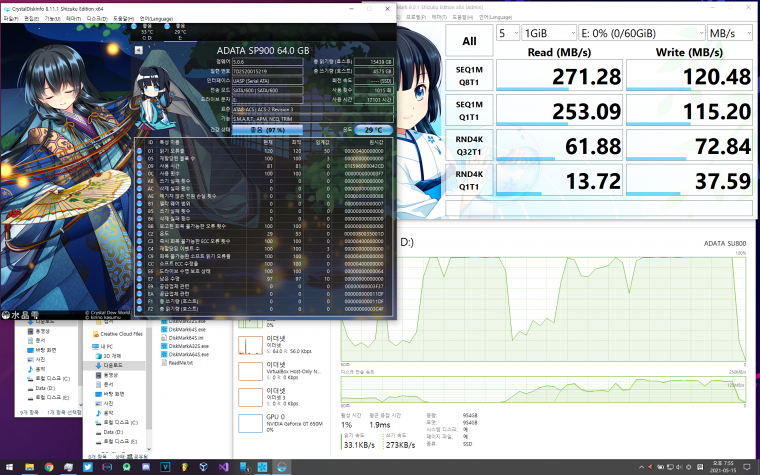Click the CrystalDiskMark comment field below results
The width and height of the screenshot is (760, 475).
[x=599, y=208]
